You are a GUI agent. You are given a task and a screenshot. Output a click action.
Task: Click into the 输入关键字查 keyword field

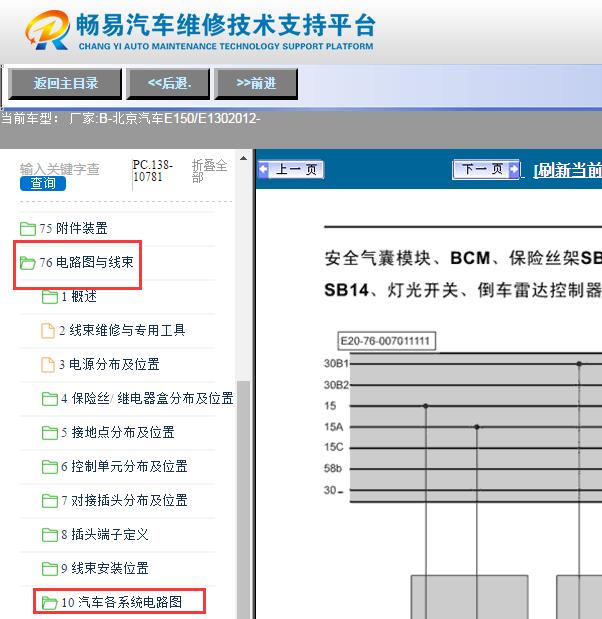click(59, 169)
